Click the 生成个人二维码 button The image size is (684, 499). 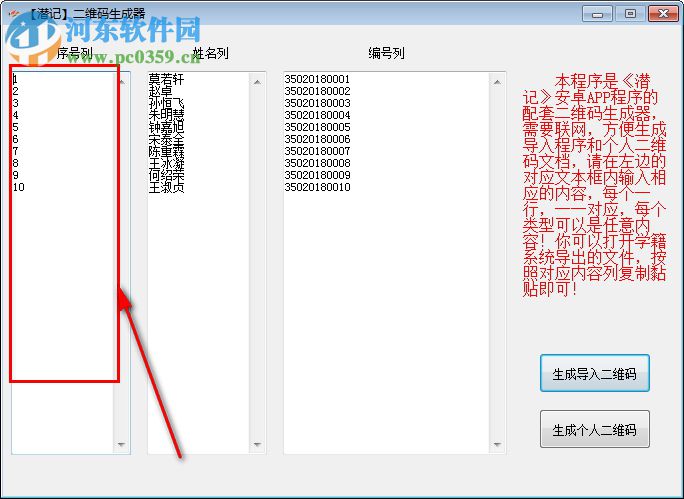pos(595,429)
